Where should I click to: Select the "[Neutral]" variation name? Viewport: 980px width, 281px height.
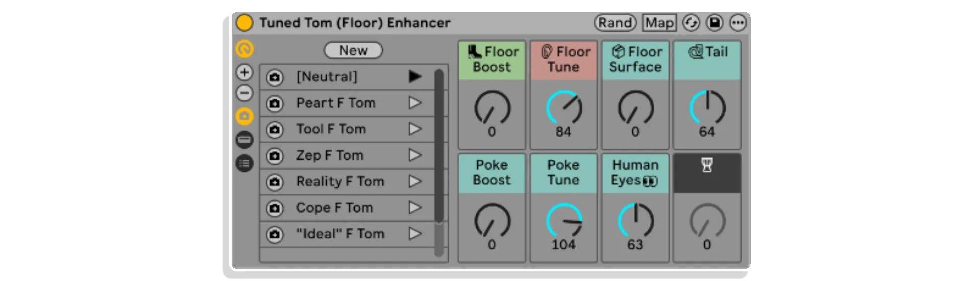point(327,76)
